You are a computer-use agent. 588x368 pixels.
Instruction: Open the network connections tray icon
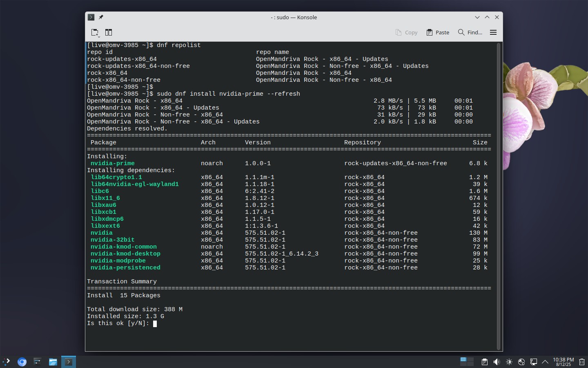[x=533, y=362]
